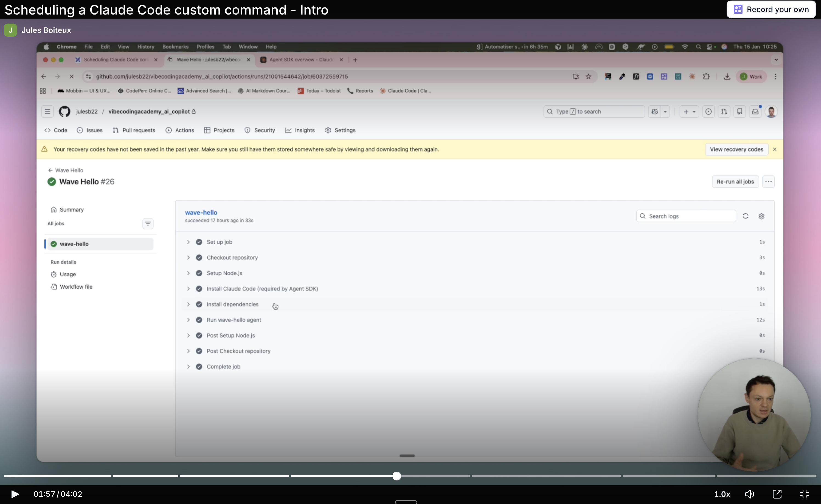This screenshot has height=504, width=821.
Task: Open the Issues tab
Action: click(x=90, y=130)
